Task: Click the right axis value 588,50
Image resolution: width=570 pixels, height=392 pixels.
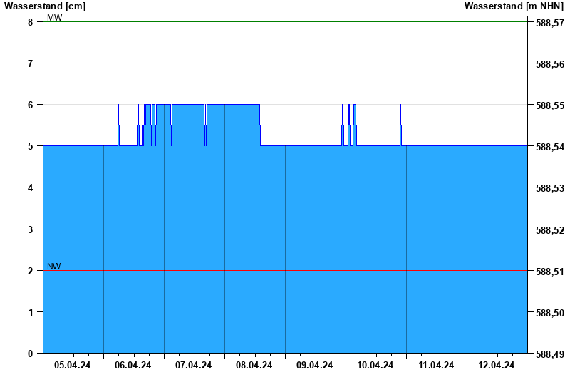Action: (x=550, y=313)
